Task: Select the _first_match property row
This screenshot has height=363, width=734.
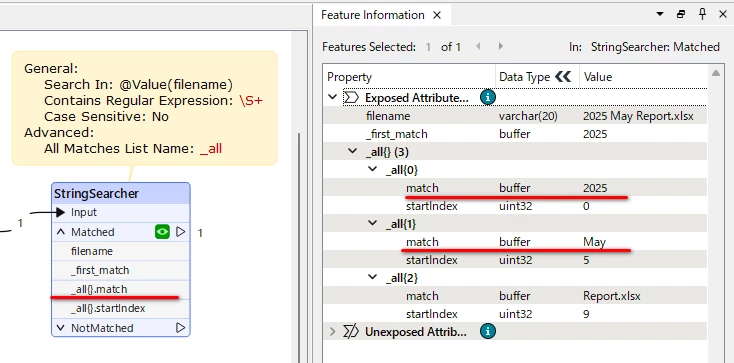Action: click(515, 134)
